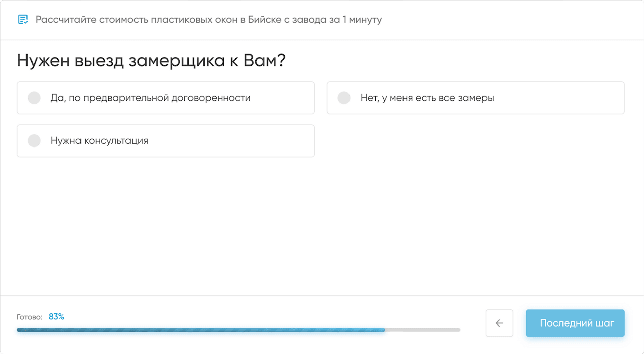
Task: Click the "Нужен выезд замерщика к Вам?" heading
Action: (151, 61)
